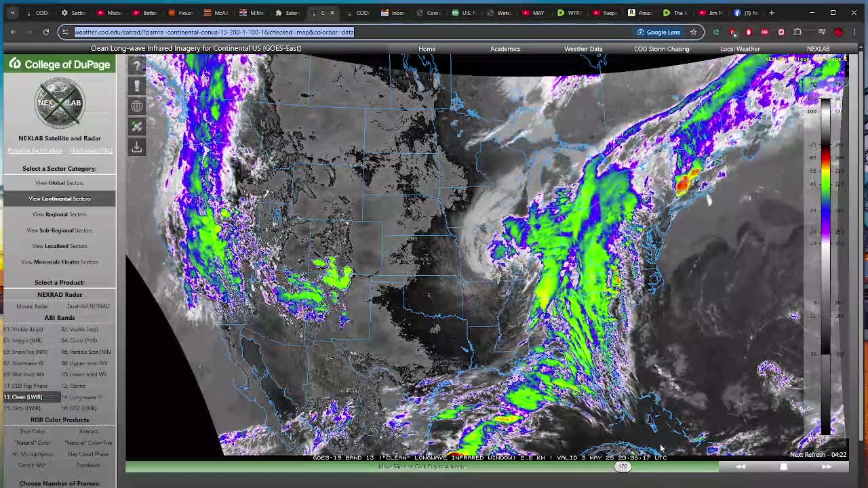View Sub-Regional Sectors

coord(60,230)
